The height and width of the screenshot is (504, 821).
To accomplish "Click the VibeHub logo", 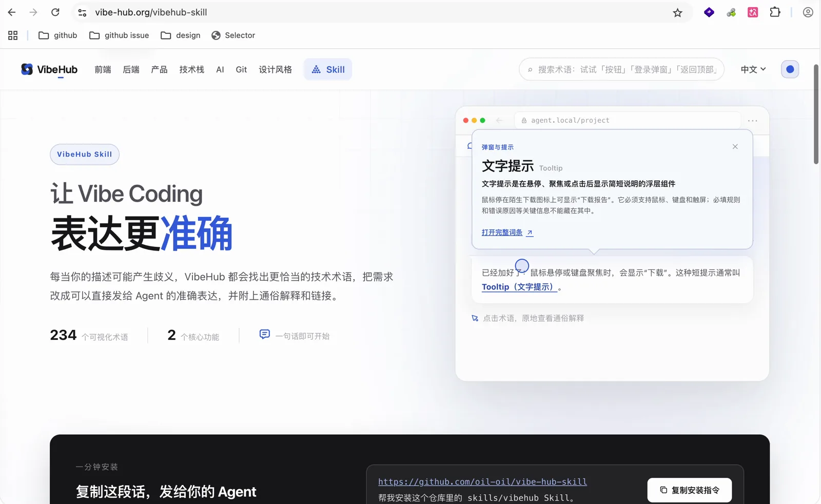I will (x=49, y=69).
